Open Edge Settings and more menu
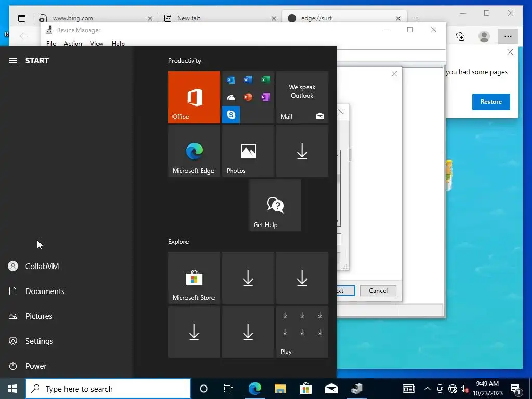The image size is (532, 399). click(x=508, y=36)
